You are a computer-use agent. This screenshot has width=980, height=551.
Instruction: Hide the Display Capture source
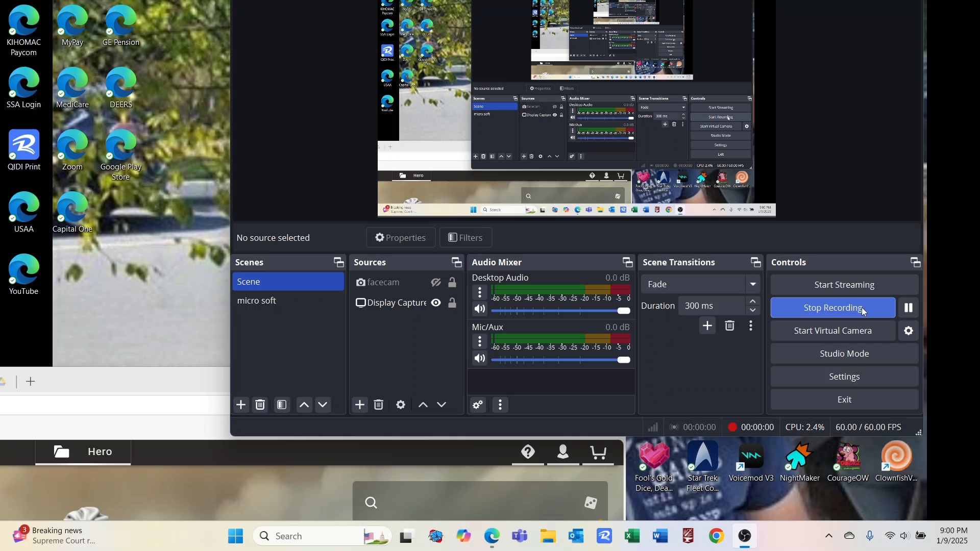pos(436,303)
